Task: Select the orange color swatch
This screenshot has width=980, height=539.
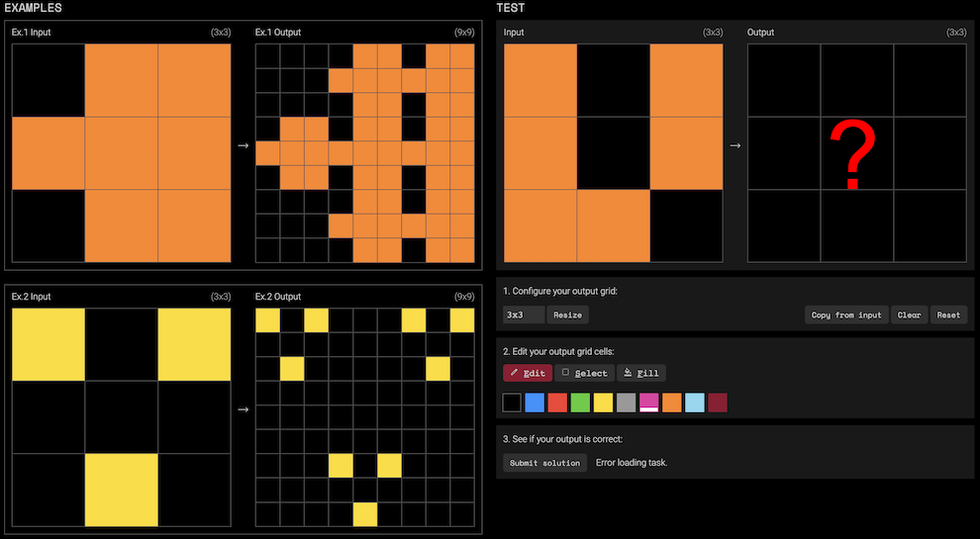Action: [x=671, y=403]
